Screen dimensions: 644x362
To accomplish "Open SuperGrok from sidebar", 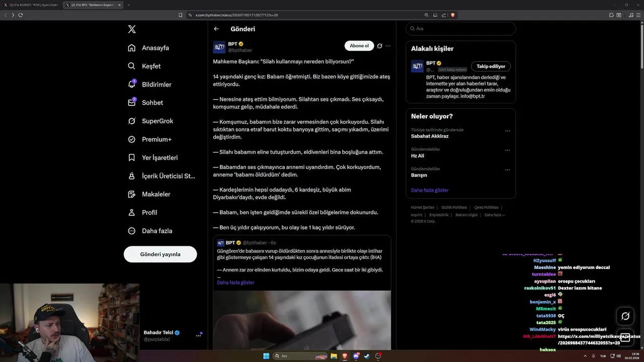I will (x=150, y=121).
